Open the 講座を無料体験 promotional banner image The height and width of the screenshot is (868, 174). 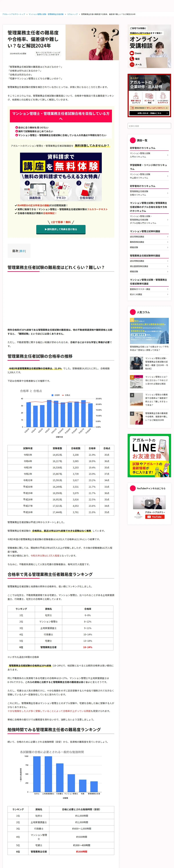pos(61,177)
